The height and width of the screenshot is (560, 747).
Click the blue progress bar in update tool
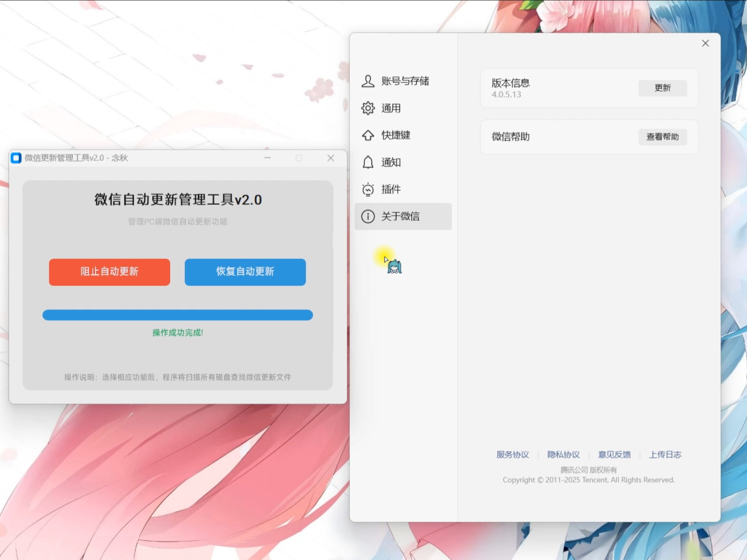pyautogui.click(x=177, y=315)
